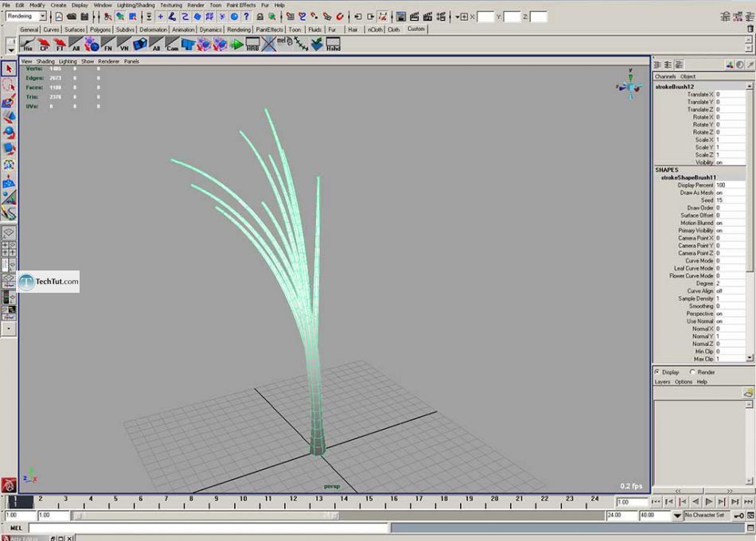Select the arrow Select tool in toolbox
Screen dimensions: 756x541
click(9, 69)
